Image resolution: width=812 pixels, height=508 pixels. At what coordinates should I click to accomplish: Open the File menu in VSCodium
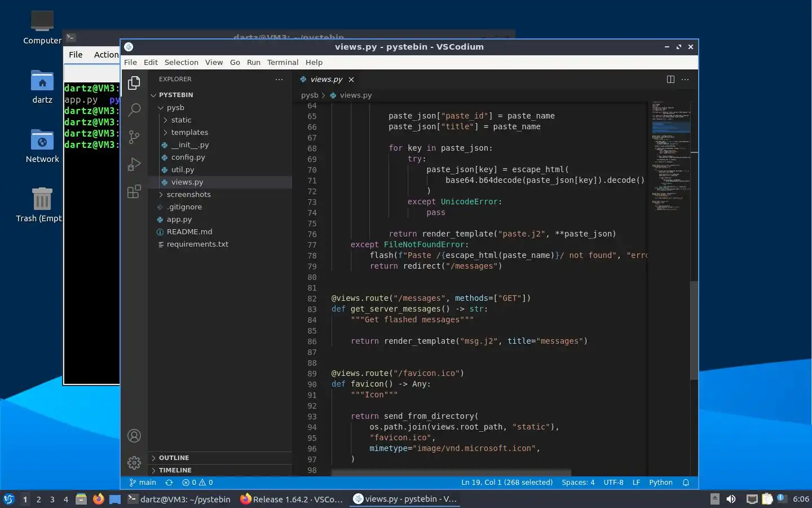click(x=130, y=63)
